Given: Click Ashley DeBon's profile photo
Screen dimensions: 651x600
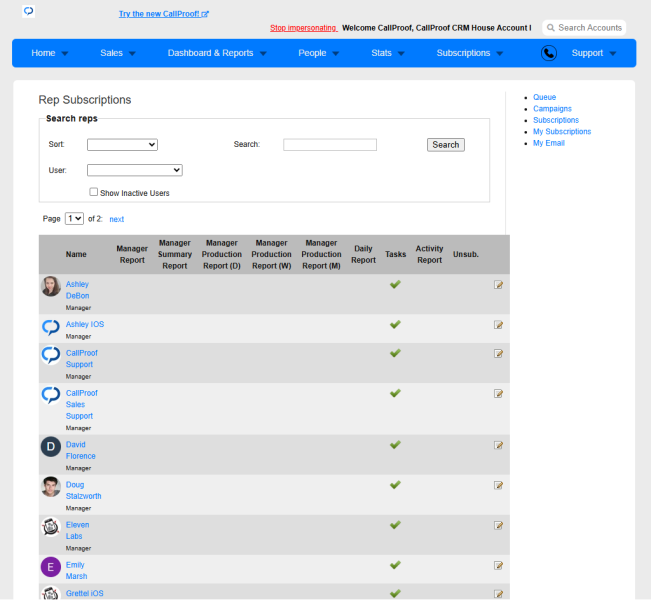Looking at the screenshot, I should tap(51, 286).
